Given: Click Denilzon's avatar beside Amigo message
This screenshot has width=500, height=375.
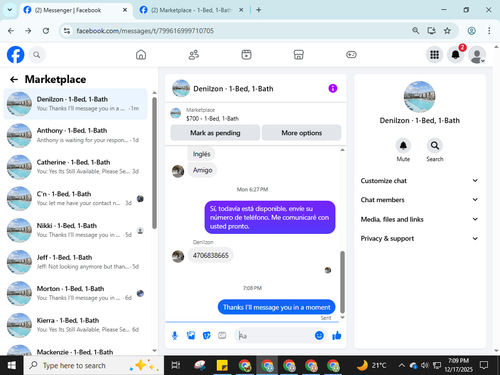Looking at the screenshot, I should click(x=178, y=171).
